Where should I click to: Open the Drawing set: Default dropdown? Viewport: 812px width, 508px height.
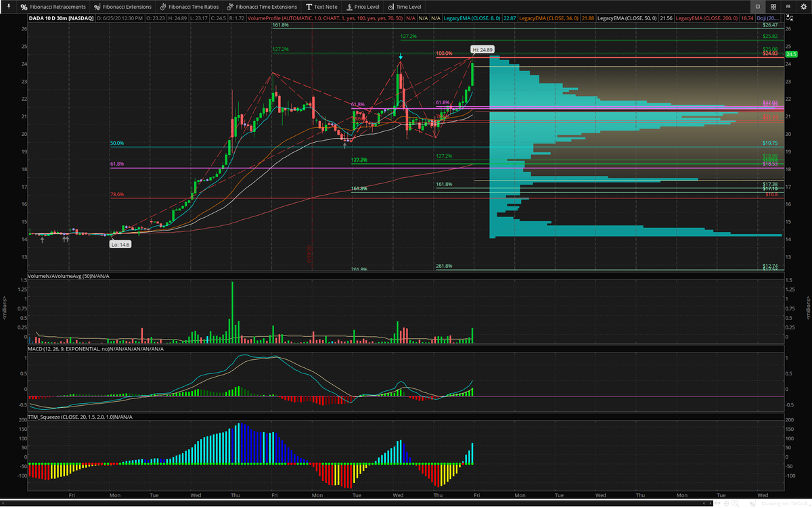tap(786, 503)
